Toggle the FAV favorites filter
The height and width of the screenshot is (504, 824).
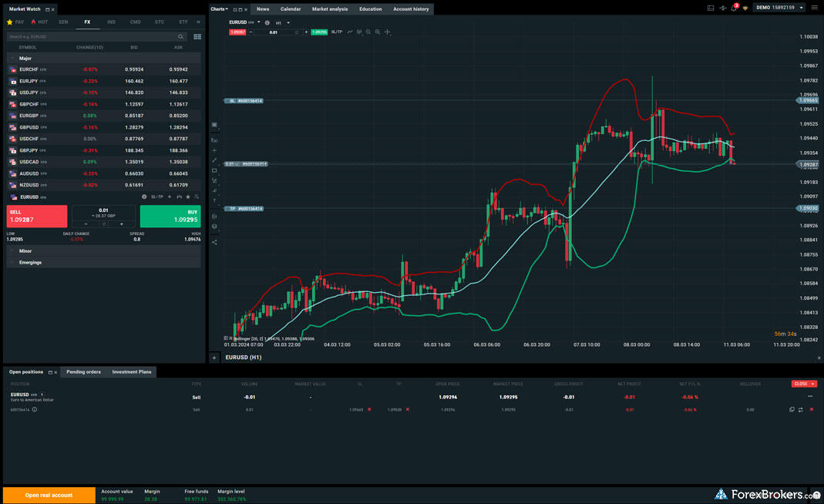pos(15,22)
